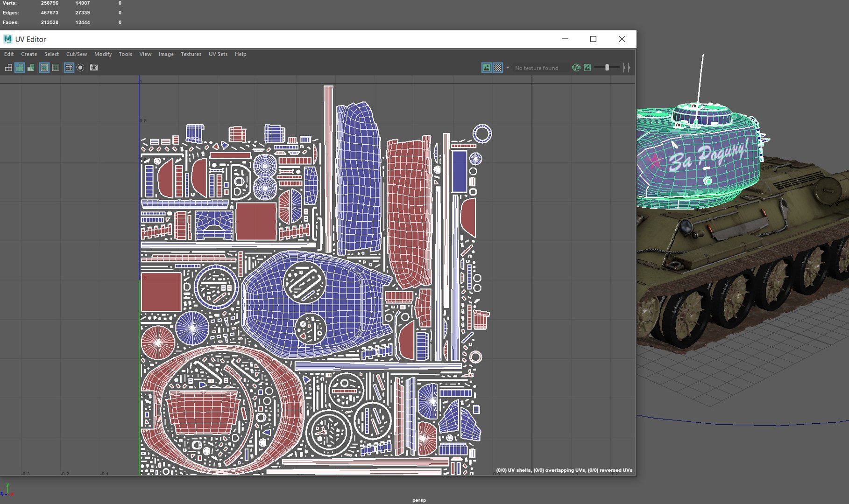
Task: Open the Textures menu
Action: tap(191, 54)
